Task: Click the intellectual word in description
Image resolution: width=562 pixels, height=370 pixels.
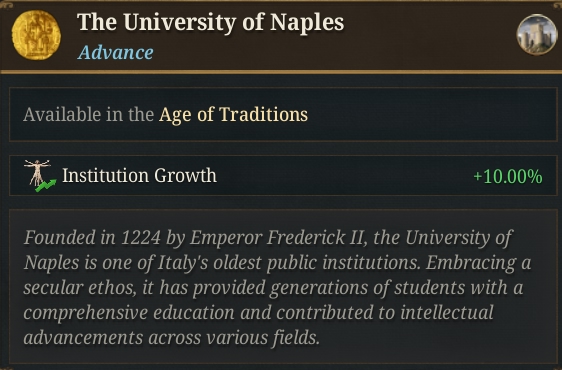Action: point(447,312)
